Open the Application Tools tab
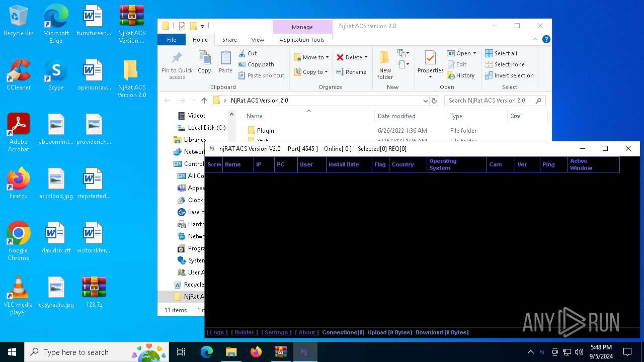Screen dimensions: 644x362 [302, 40]
